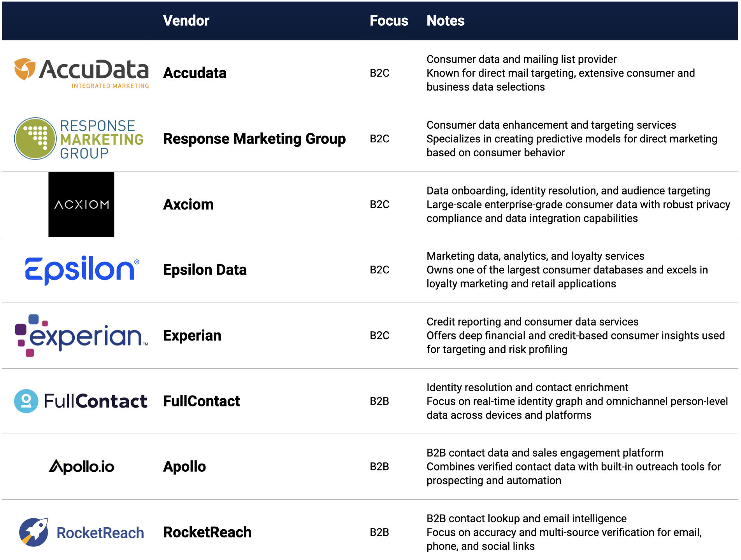Select the Apollo vendor name
This screenshot has width=741, height=560.
pyautogui.click(x=184, y=467)
